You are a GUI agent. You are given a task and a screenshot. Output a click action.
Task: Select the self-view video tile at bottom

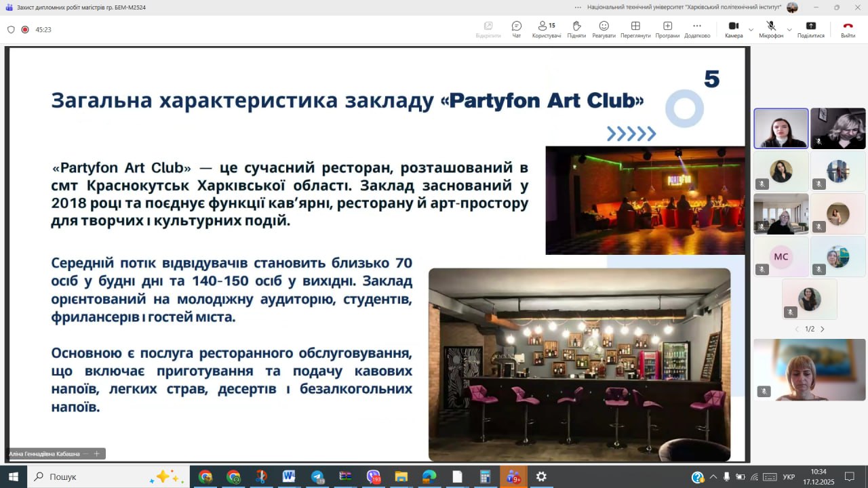[809, 369]
